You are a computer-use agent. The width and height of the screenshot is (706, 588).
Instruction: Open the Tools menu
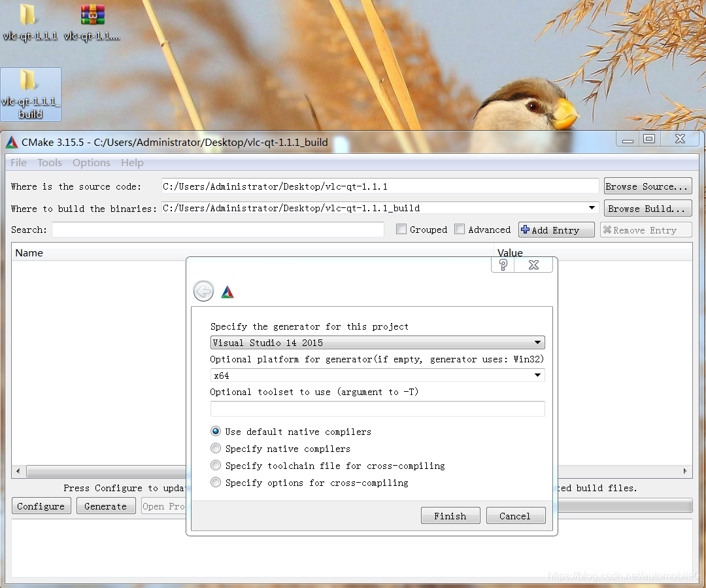tap(50, 163)
